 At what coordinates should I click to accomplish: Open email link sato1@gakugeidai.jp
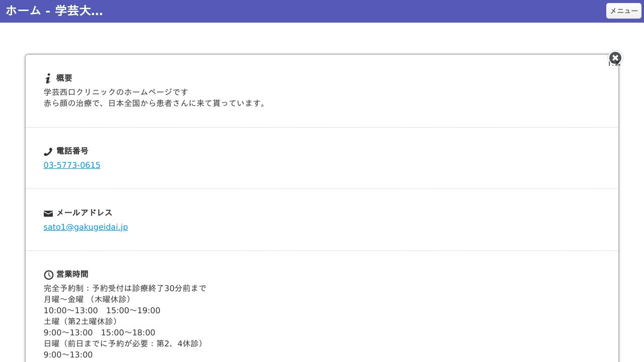coord(86,227)
